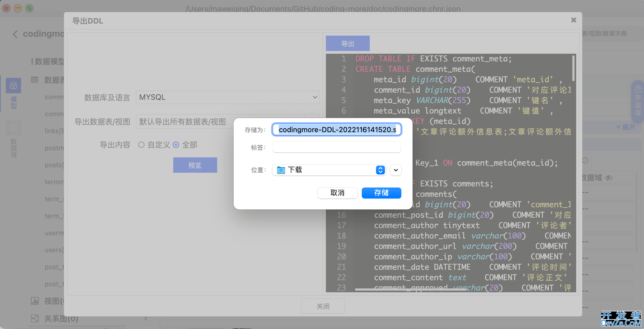Click code line 16 comment_post_id
644x329 pixels.
[x=472, y=215]
